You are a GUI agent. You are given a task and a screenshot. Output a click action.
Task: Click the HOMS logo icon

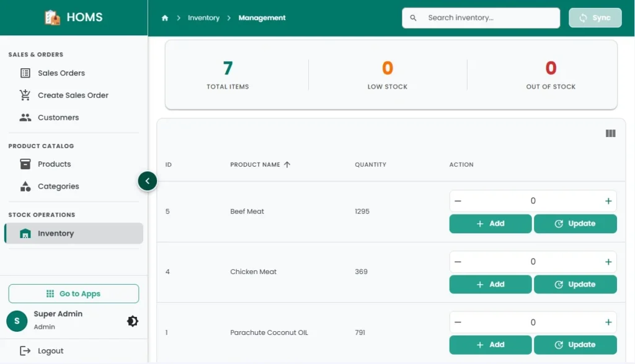click(x=51, y=17)
